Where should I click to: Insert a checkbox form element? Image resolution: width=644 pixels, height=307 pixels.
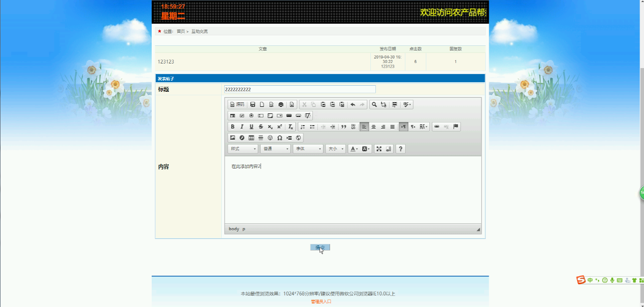tap(242, 115)
